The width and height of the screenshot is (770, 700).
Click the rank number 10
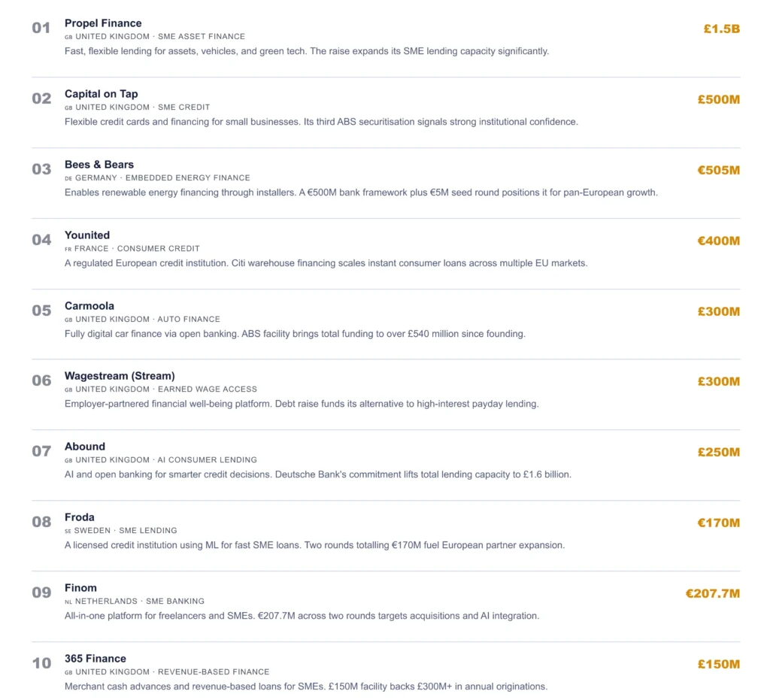(x=41, y=663)
